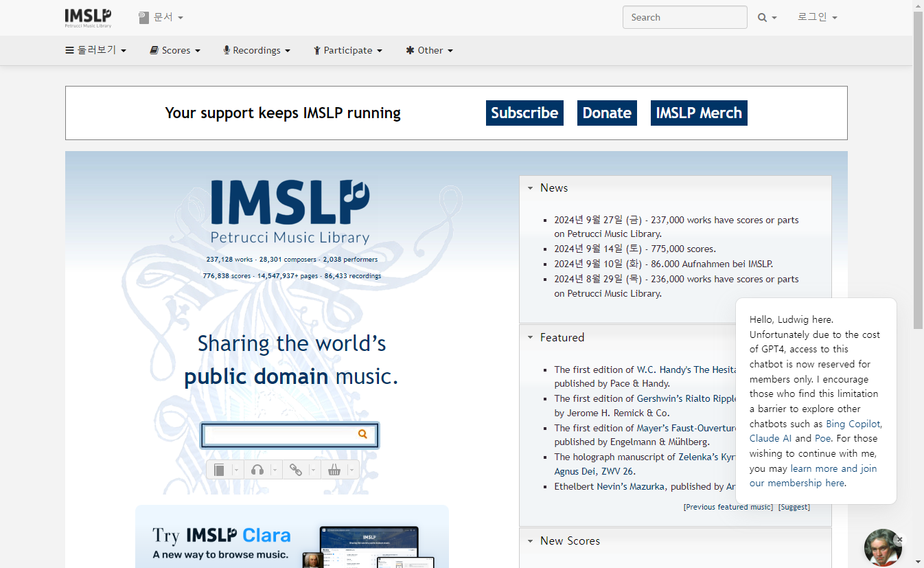Viewport: 924px width, 568px height.
Task: Open Ethelbert Nevin's Mazurka link
Action: (x=610, y=486)
